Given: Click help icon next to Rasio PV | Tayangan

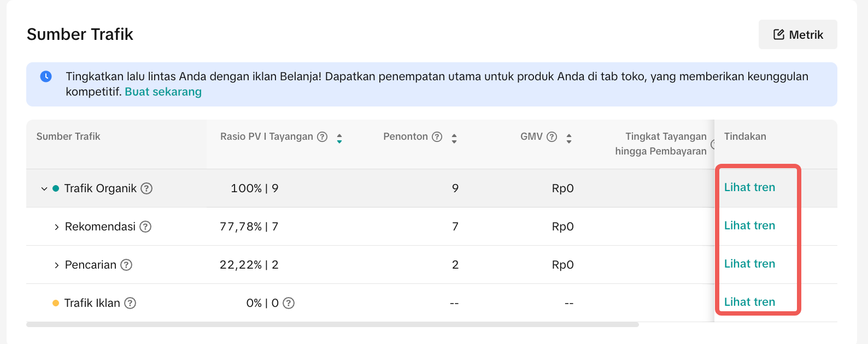Looking at the screenshot, I should pos(322,137).
